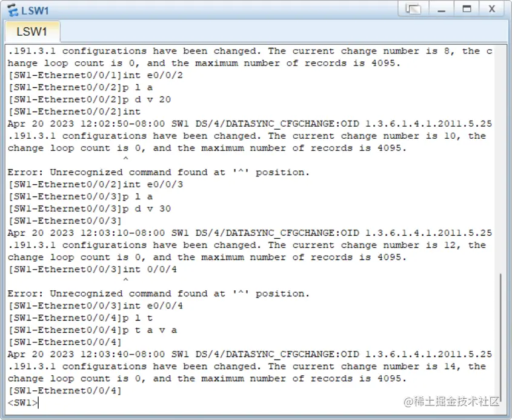Click the text 'current change number is 12'
Screen dimensions: 512x420
(x=374, y=245)
